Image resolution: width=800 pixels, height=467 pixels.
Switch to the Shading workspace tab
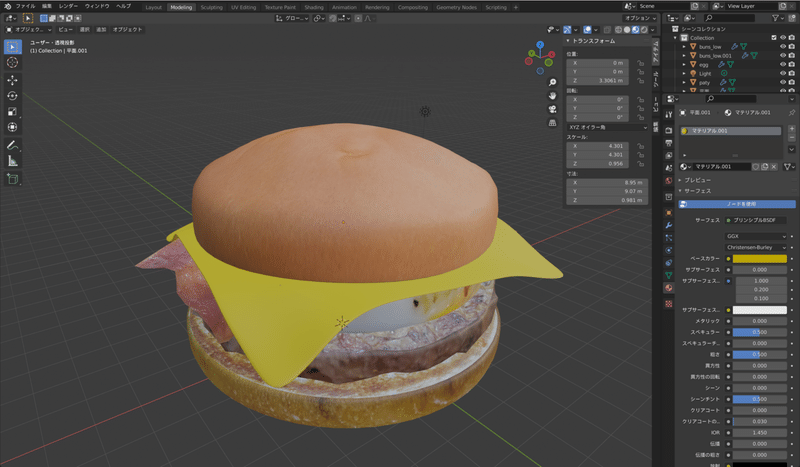[x=314, y=7]
